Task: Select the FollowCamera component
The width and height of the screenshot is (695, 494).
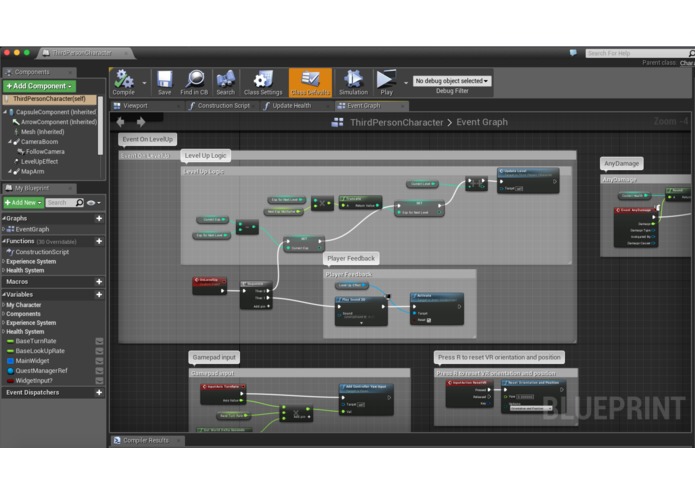Action: click(44, 152)
